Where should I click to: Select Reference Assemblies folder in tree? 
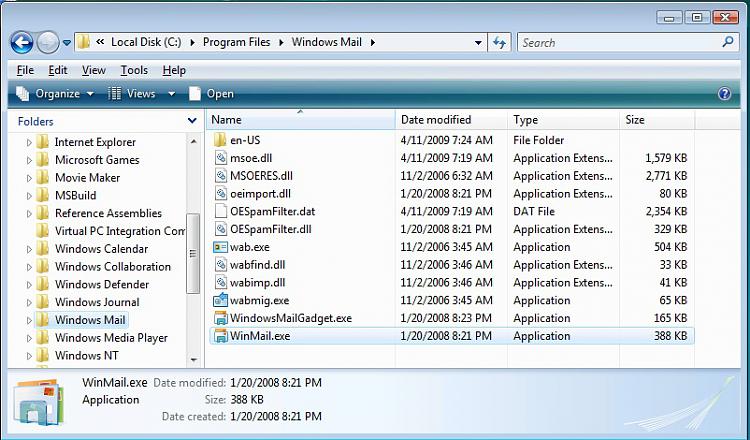109,213
